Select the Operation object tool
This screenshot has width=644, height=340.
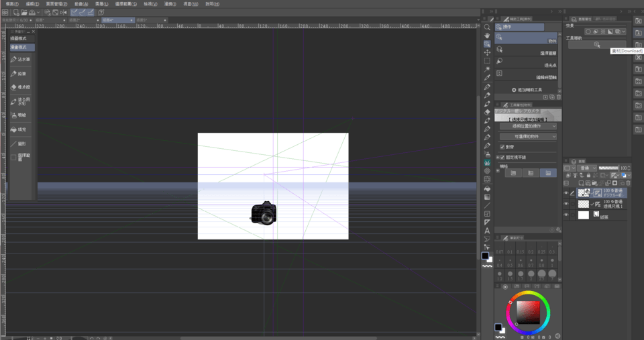tap(487, 44)
